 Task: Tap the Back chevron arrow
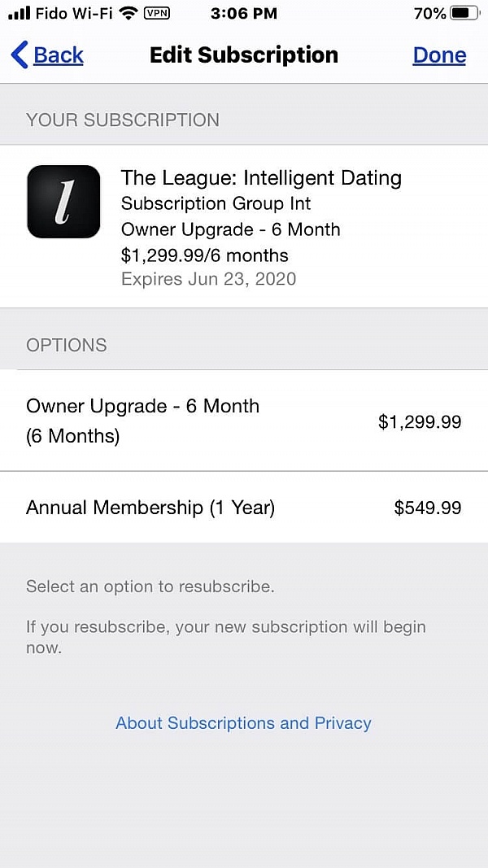point(20,55)
